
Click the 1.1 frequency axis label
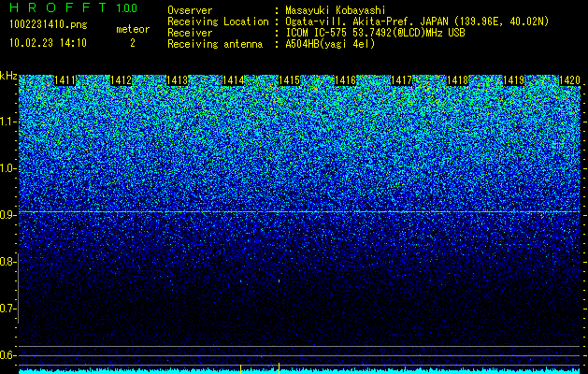7,122
